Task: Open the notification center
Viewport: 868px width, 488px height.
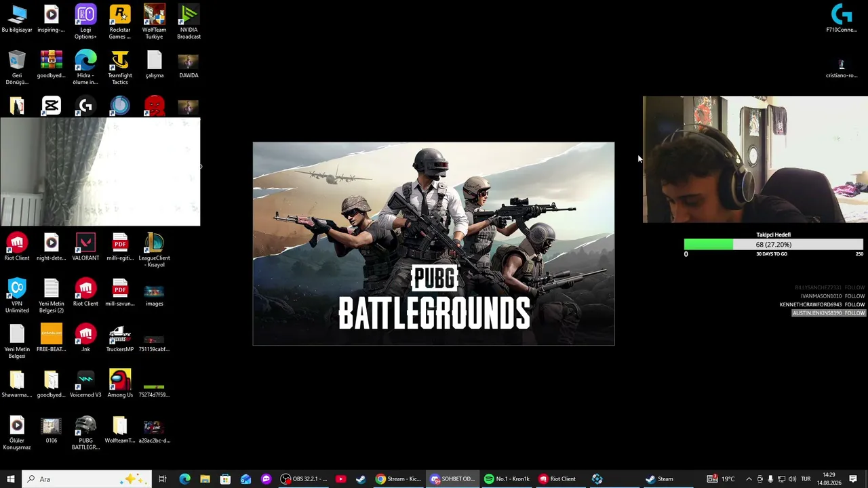Action: [x=853, y=479]
